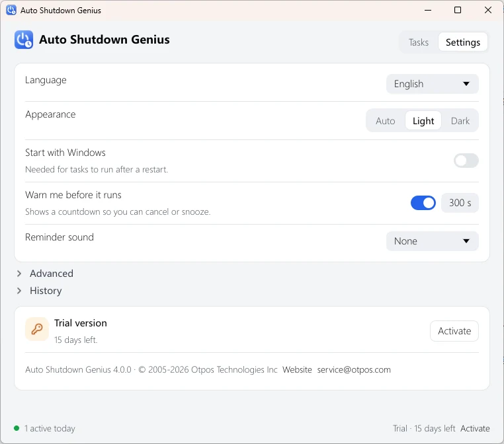
Task: Set appearance to Auto
Action: 386,121
